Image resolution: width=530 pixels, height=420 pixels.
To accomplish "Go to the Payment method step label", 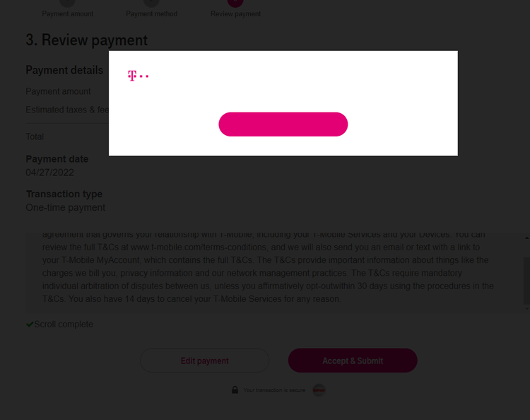I will click(x=151, y=14).
